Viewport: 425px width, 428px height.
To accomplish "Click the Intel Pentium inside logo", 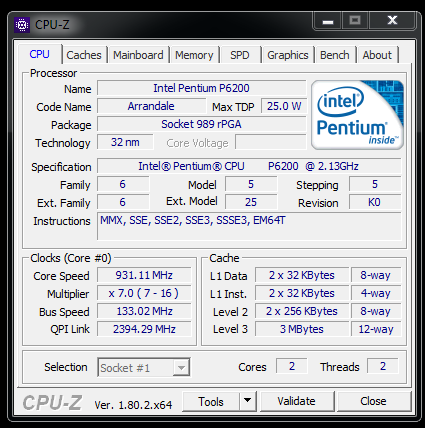I will point(357,115).
